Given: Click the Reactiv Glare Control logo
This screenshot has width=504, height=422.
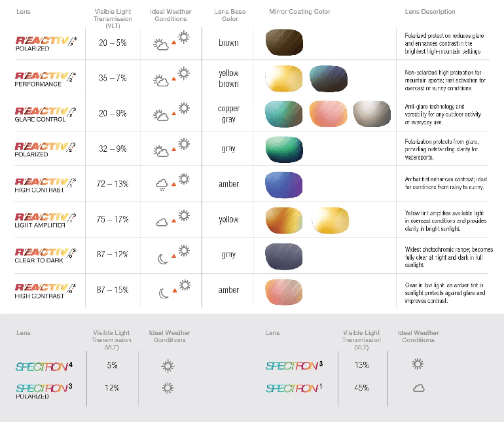Looking at the screenshot, I should [x=45, y=114].
